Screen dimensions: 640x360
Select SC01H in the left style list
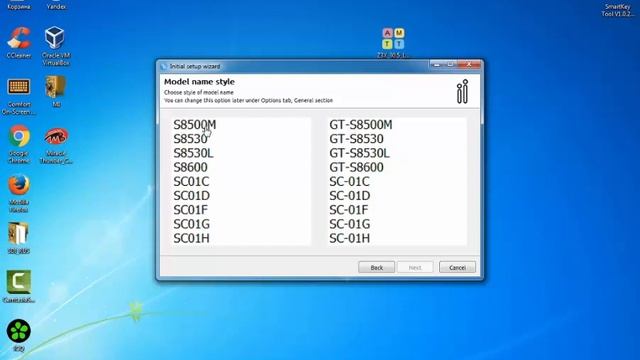(191, 238)
